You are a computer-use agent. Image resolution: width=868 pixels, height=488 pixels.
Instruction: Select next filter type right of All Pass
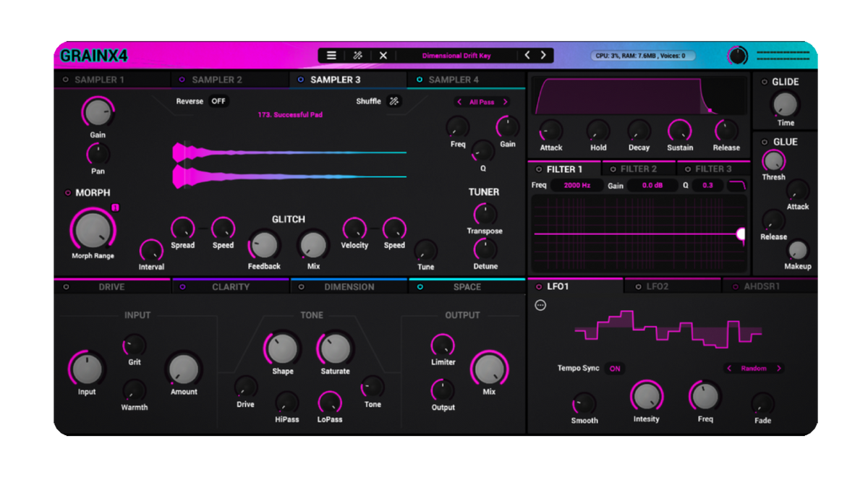(505, 102)
